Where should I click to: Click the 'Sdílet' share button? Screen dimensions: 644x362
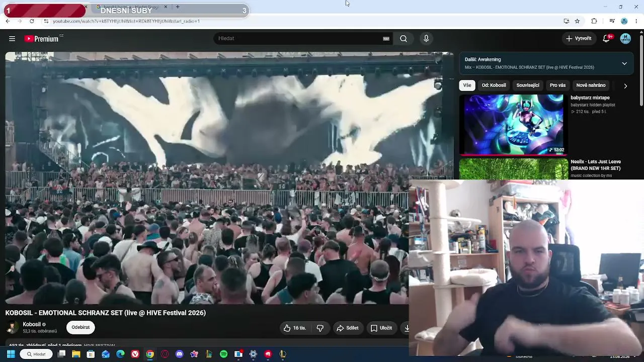pos(347,328)
